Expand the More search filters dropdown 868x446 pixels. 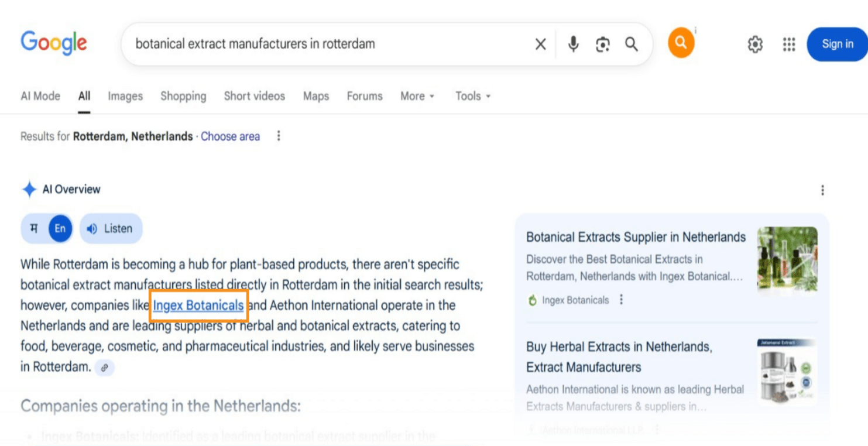pyautogui.click(x=417, y=96)
